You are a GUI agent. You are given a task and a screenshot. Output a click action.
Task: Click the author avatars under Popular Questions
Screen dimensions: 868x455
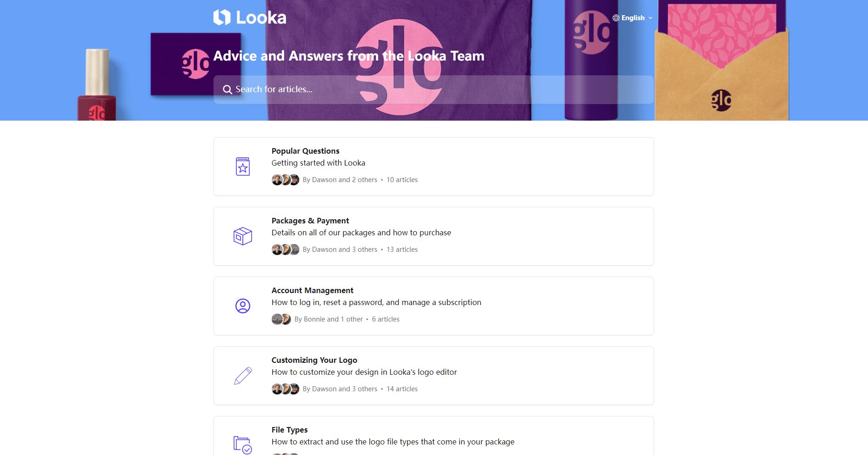[x=286, y=180]
